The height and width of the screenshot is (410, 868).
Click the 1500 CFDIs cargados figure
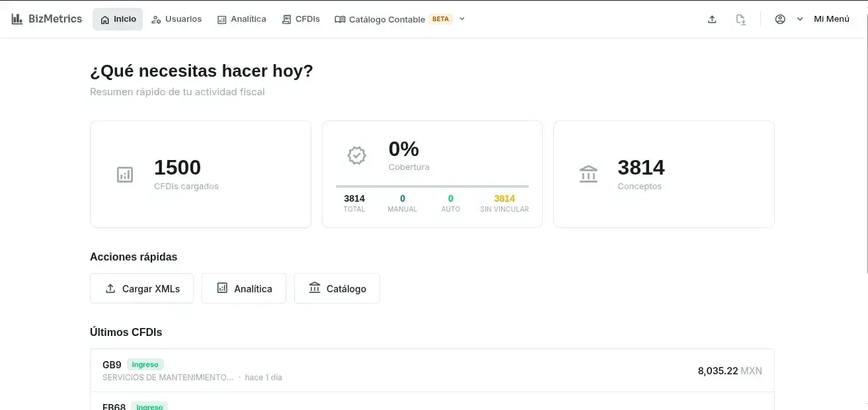pyautogui.click(x=178, y=167)
